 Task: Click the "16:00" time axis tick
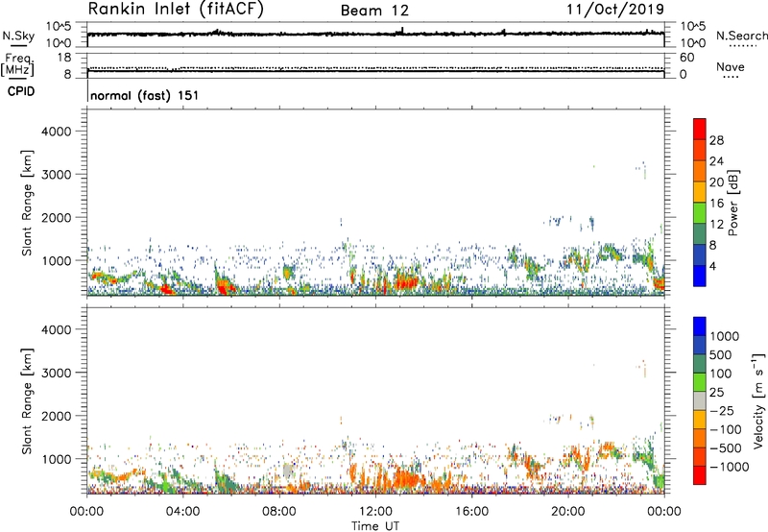(x=471, y=512)
